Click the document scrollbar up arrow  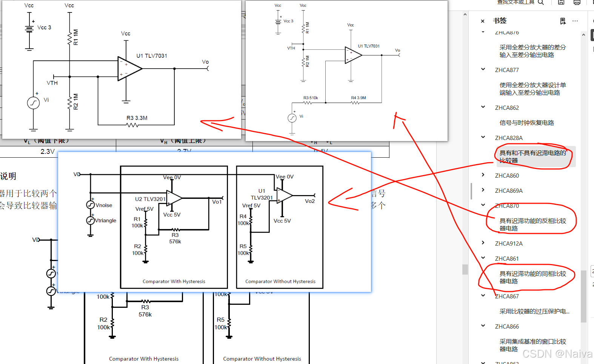465,14
